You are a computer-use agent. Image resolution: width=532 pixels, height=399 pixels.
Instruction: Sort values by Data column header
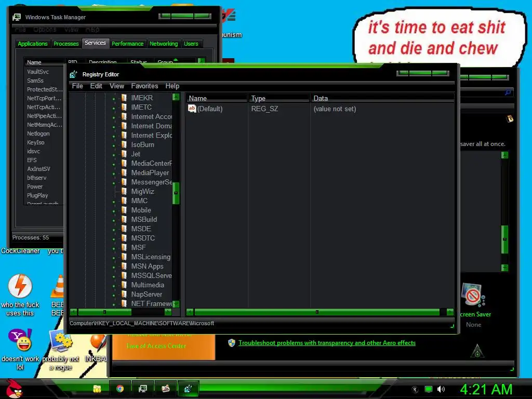click(x=382, y=98)
